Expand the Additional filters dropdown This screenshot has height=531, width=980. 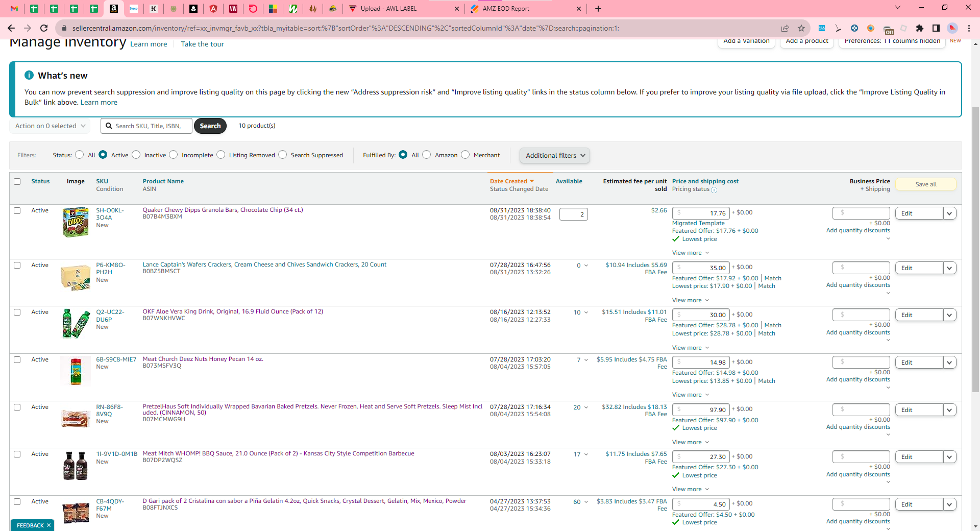pyautogui.click(x=555, y=155)
